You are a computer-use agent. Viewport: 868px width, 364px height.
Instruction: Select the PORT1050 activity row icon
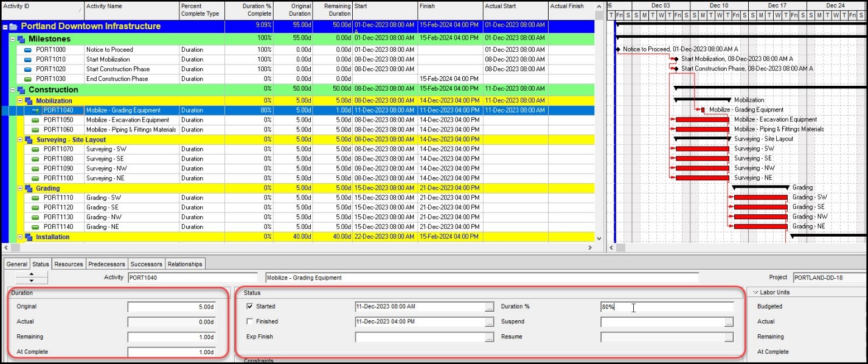point(35,121)
